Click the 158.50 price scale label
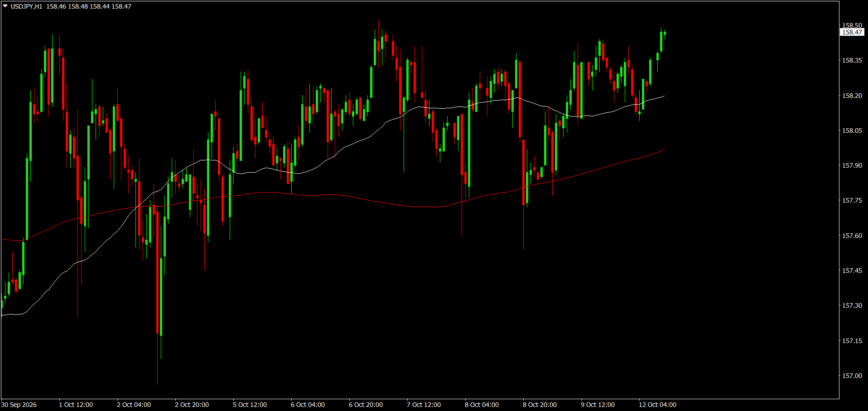The width and height of the screenshot is (868, 411). (852, 25)
